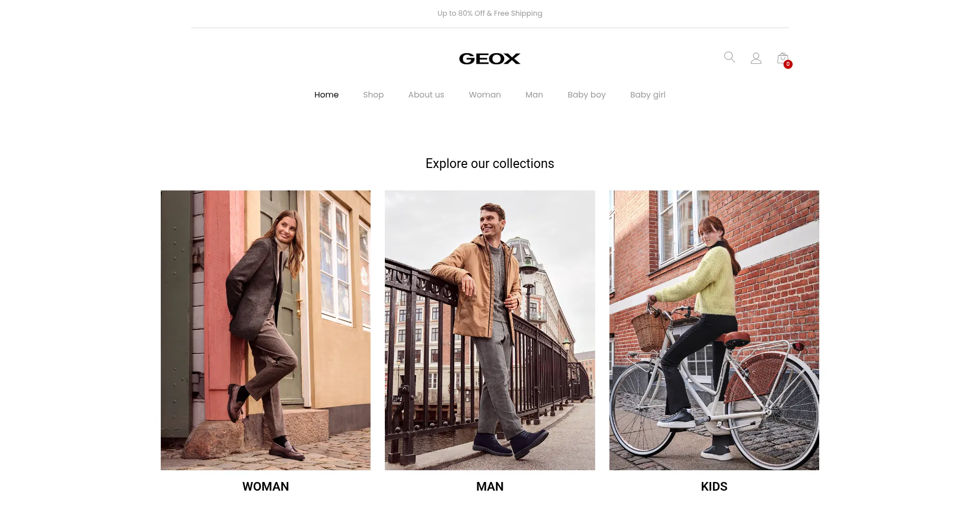Image resolution: width=980 pixels, height=507 pixels.
Task: Go to the Home menu item
Action: click(x=327, y=95)
